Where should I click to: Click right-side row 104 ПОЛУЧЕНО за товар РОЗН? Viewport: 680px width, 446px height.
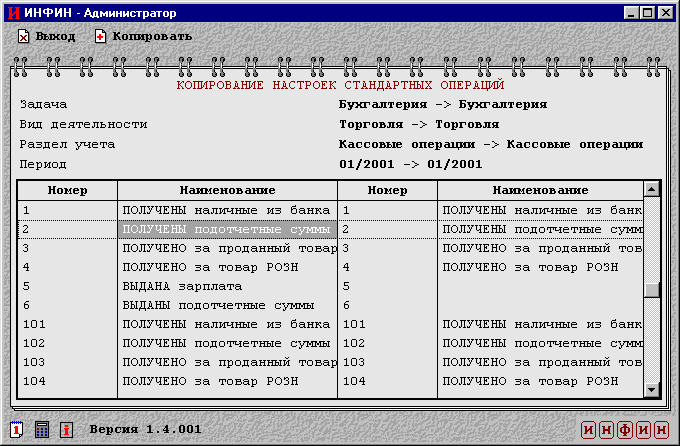click(x=529, y=381)
